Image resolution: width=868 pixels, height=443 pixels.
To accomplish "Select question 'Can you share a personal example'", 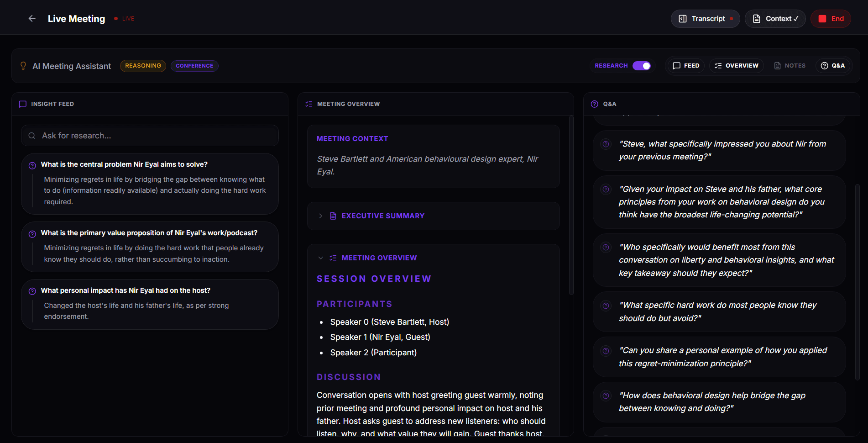I will coord(719,357).
